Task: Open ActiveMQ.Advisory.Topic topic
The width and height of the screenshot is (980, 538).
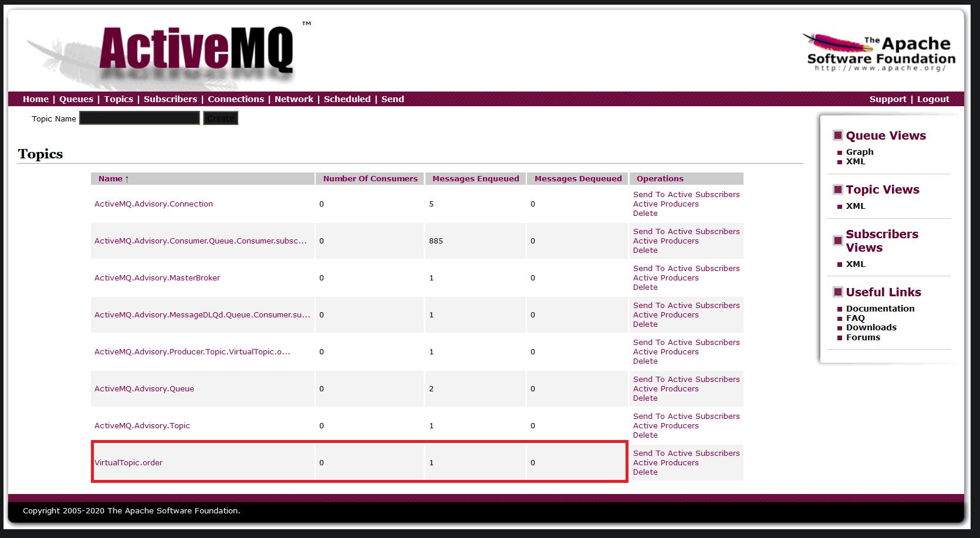Action: (142, 425)
